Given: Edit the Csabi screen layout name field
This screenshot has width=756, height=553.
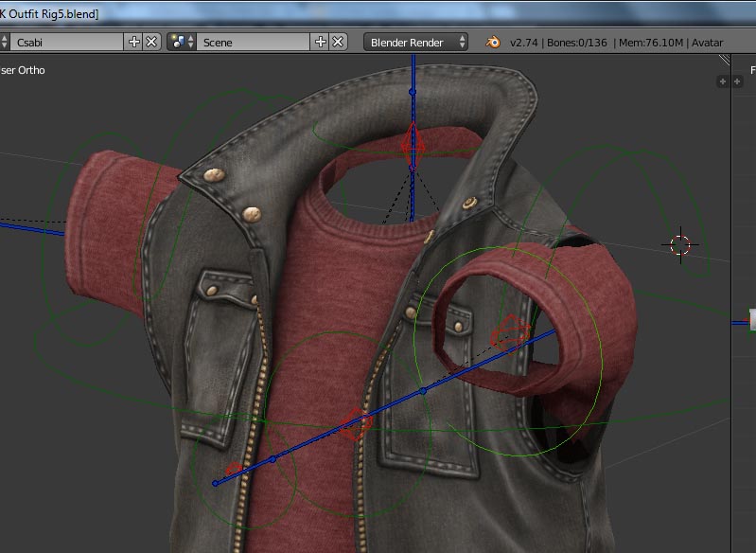Looking at the screenshot, I should (x=66, y=42).
